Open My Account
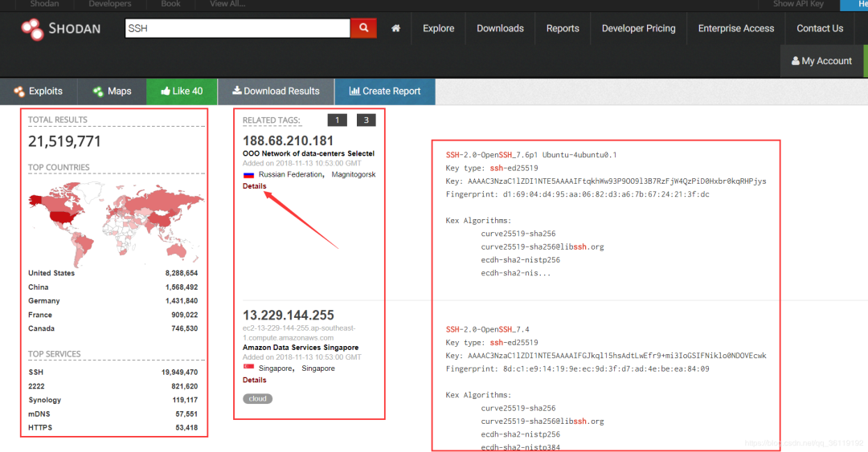Viewport: 868px width, 452px height. pos(822,61)
